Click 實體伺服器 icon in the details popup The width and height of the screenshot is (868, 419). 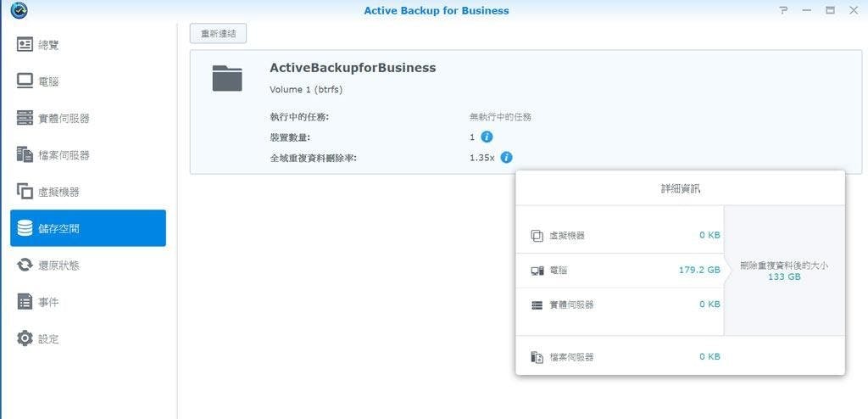tap(537, 304)
